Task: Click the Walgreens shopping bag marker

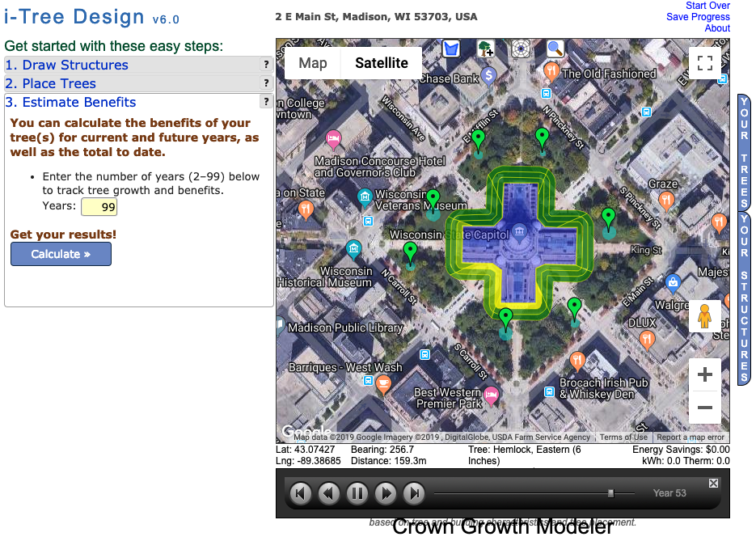Action: (673, 282)
